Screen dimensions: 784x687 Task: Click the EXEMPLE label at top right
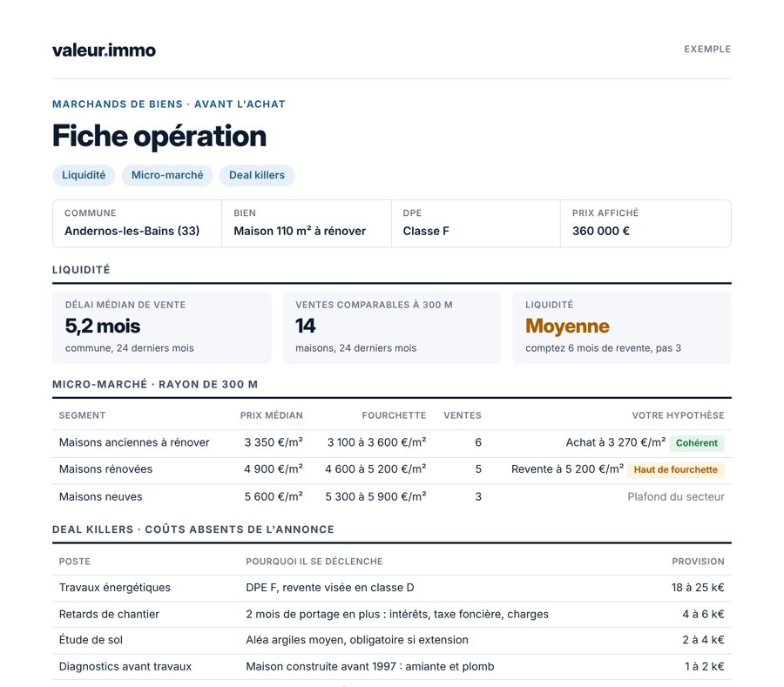click(707, 49)
